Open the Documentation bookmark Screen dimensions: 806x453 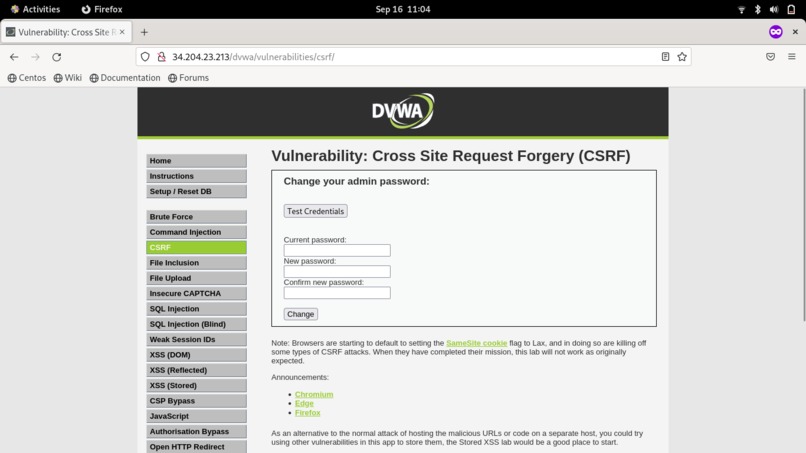click(125, 78)
